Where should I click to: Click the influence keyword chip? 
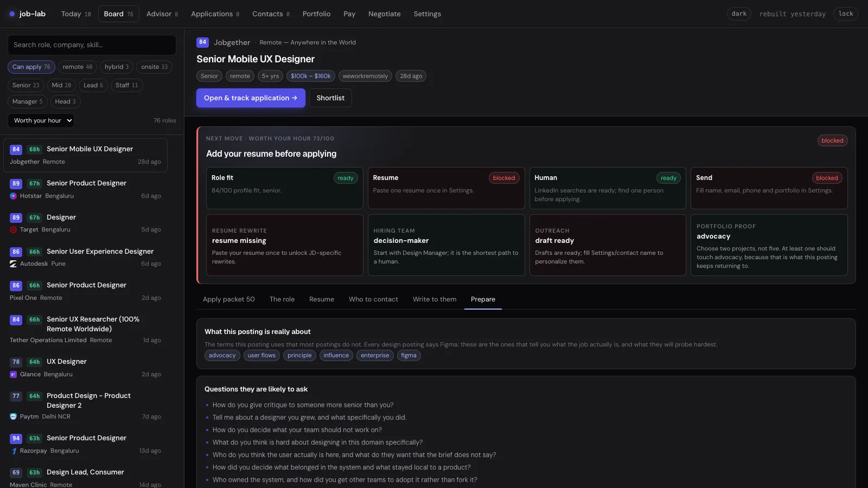[336, 356]
